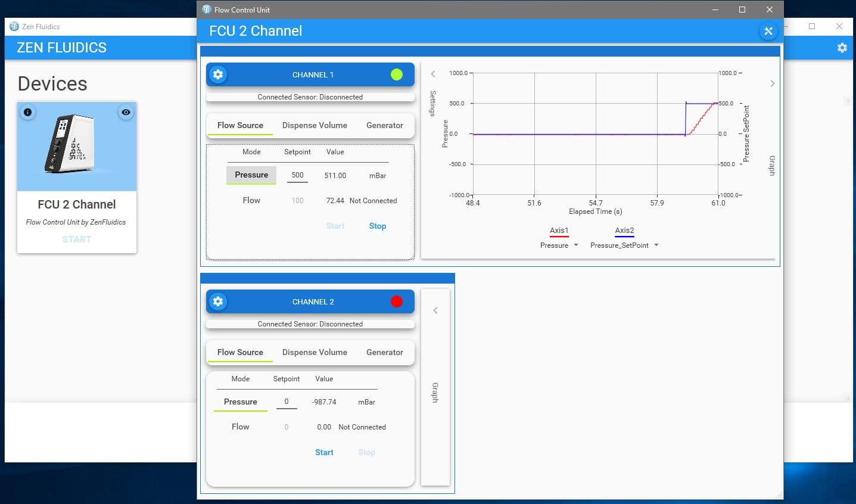Switch to Channel 1 Generator tab

tap(385, 125)
